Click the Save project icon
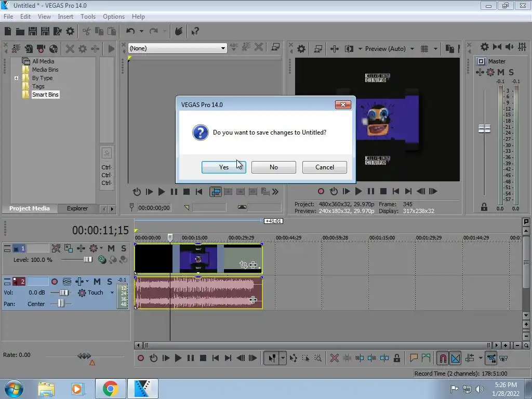This screenshot has width=532, height=399. 33,31
